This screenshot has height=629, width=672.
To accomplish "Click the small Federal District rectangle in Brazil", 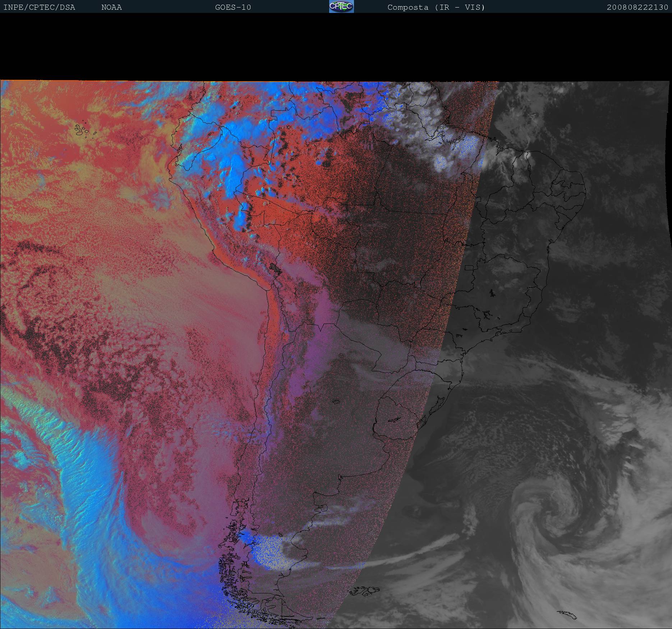I will point(469,267).
